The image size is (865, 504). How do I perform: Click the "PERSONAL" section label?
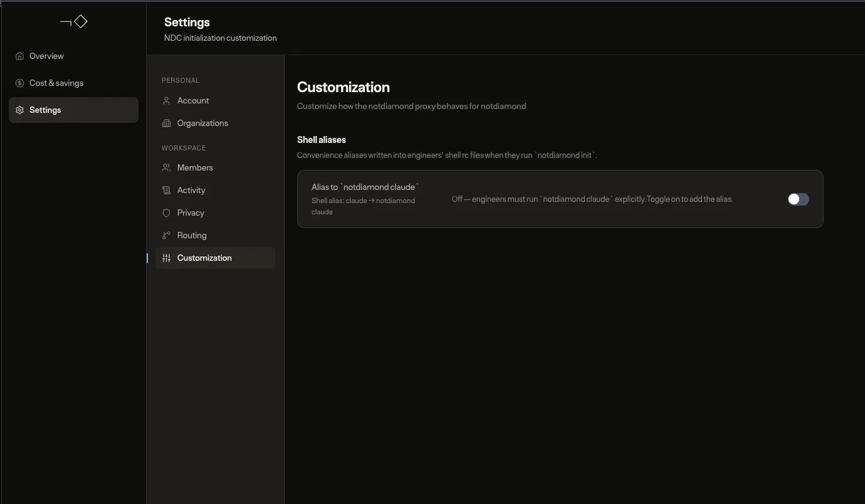181,80
